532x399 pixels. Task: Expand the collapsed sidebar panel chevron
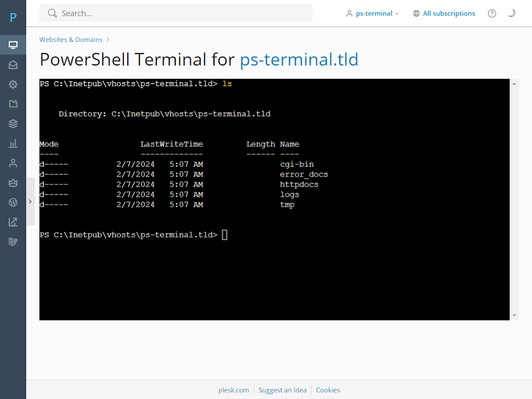click(x=30, y=201)
